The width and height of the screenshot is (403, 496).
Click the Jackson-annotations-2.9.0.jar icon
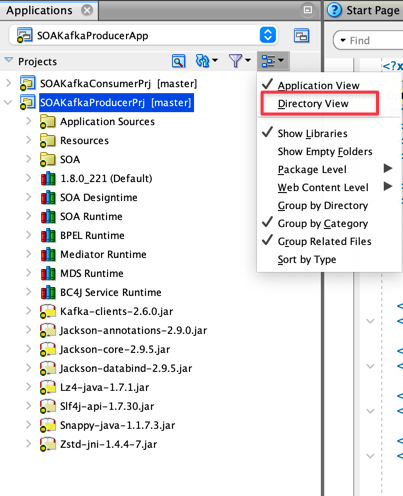(48, 331)
